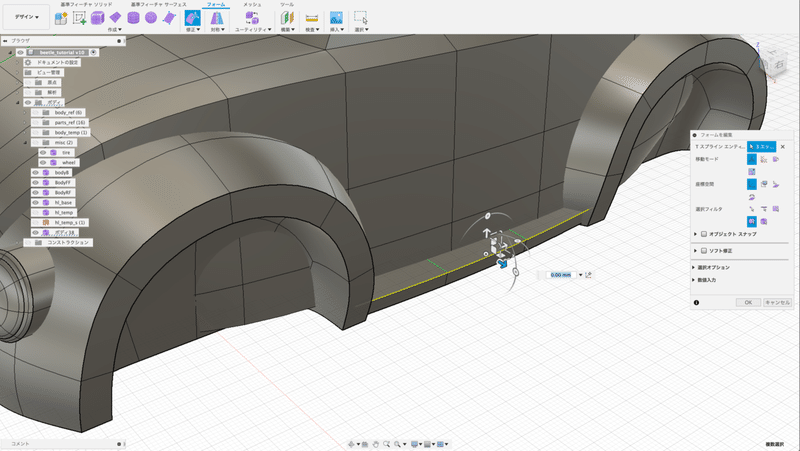Switch to the メッシュ tab

pos(253,5)
